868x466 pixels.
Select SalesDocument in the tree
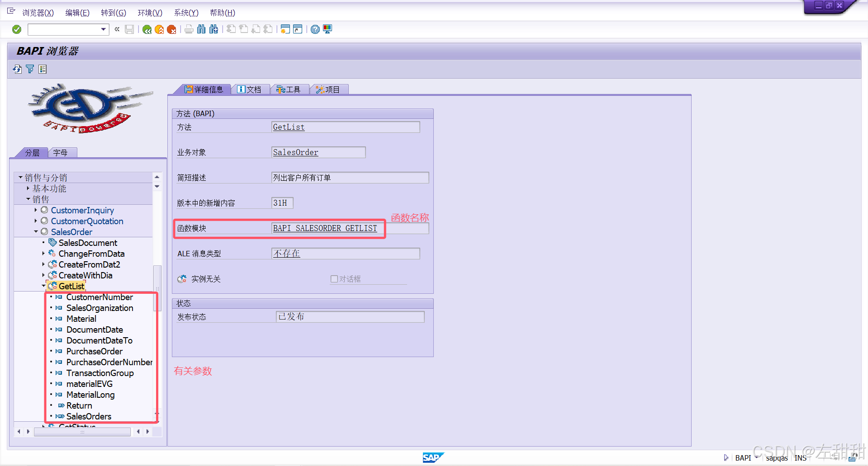88,243
